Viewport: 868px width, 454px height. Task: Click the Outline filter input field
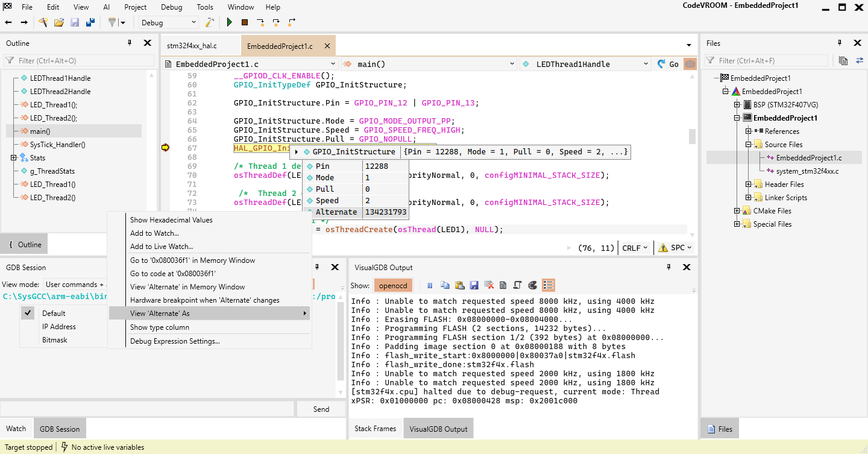click(79, 60)
